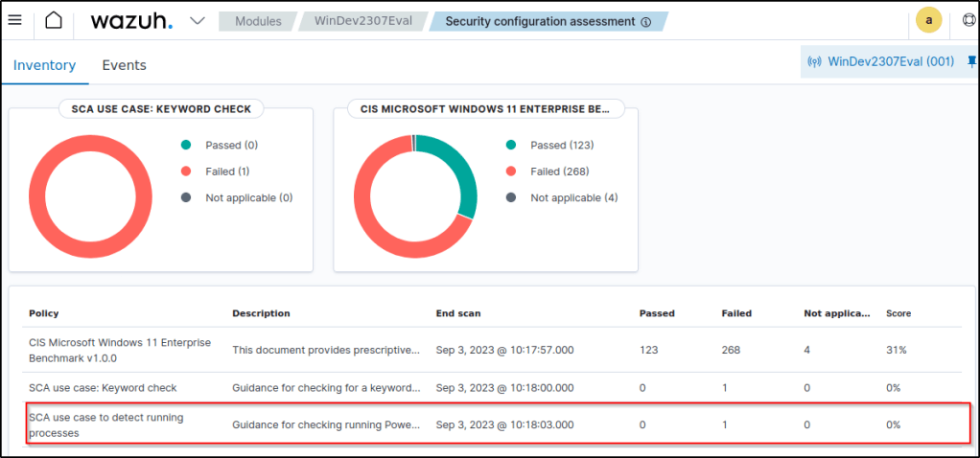Click the agent signal icon beside WinDev2307Eval (001)
Image resolution: width=980 pixels, height=458 pixels.
pyautogui.click(x=815, y=62)
